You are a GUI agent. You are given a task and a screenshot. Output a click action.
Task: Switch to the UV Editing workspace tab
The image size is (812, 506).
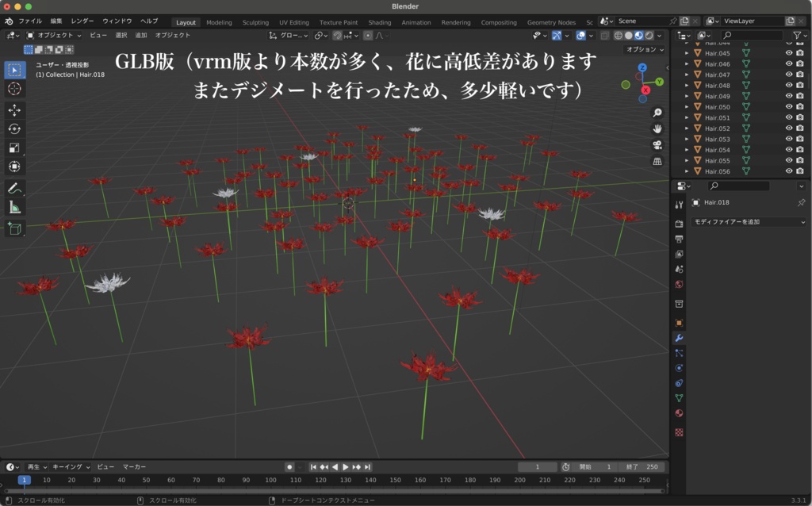(293, 22)
